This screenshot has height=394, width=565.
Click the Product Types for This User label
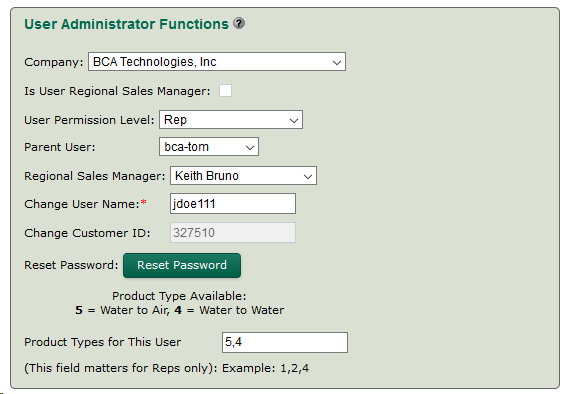(x=103, y=342)
